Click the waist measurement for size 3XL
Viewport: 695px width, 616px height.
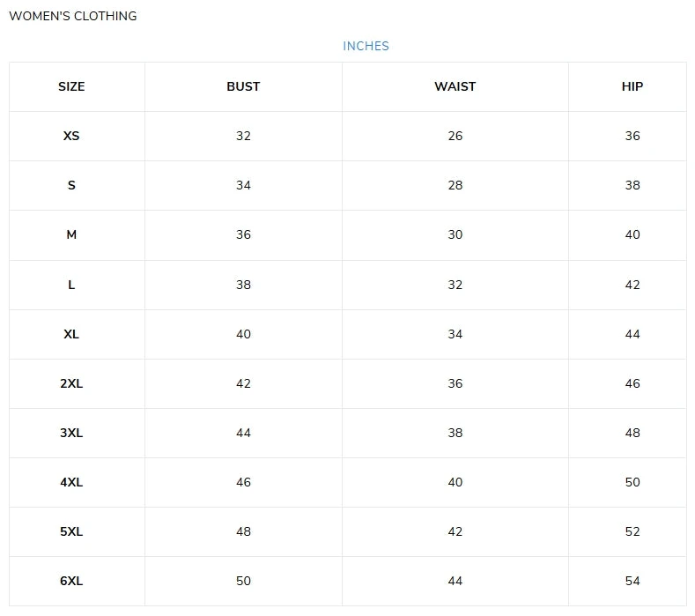point(455,433)
